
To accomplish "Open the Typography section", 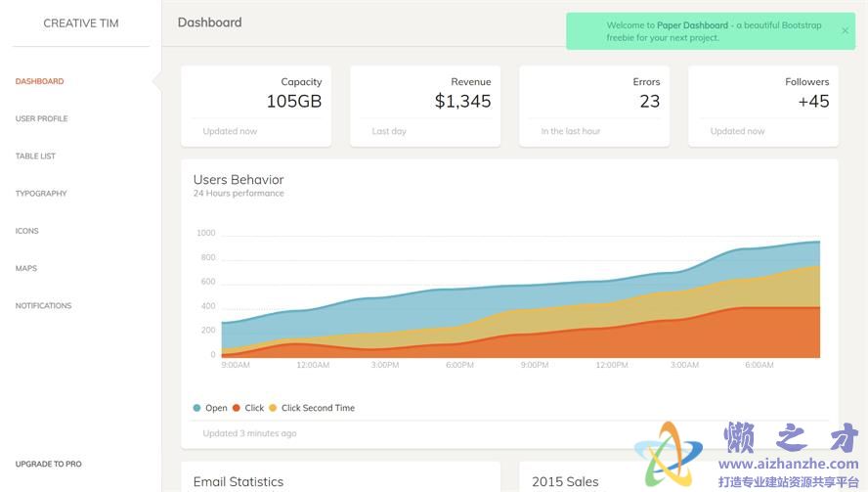I will [x=41, y=194].
